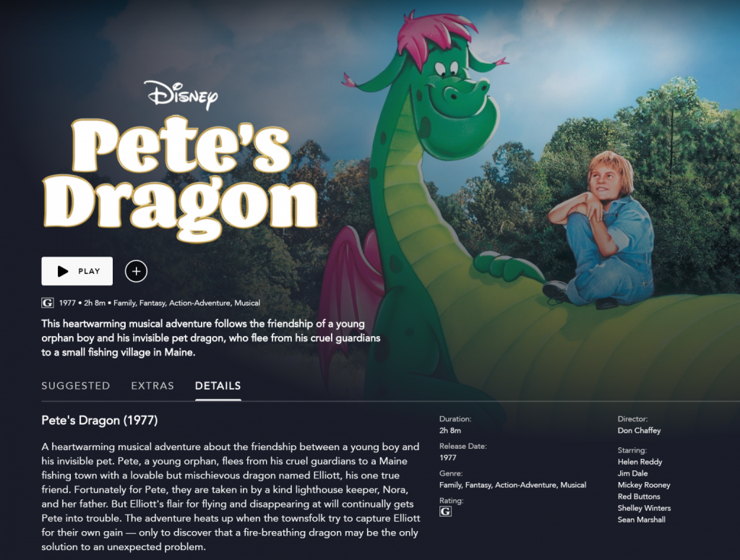Open the Extras tab
The height and width of the screenshot is (560, 740).
[x=152, y=386]
